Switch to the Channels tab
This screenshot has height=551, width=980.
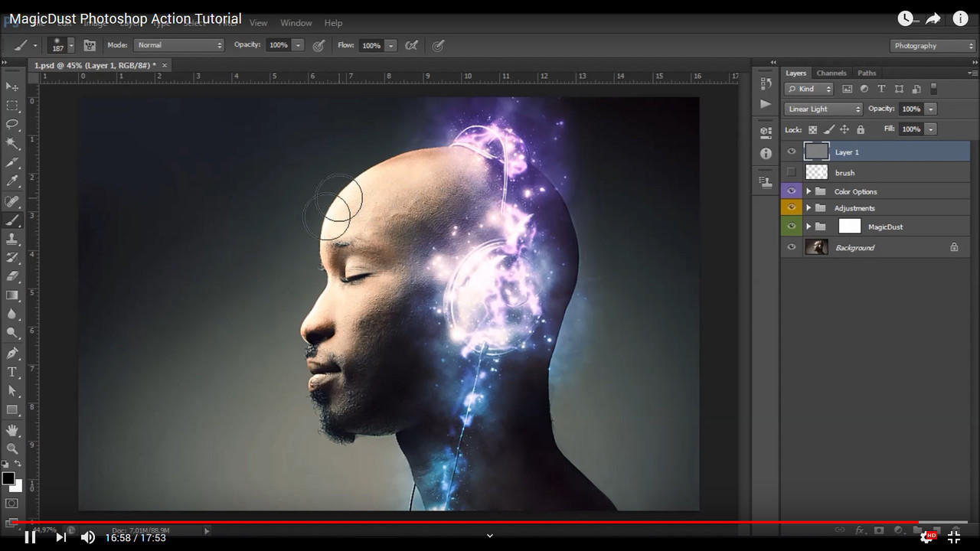831,73
